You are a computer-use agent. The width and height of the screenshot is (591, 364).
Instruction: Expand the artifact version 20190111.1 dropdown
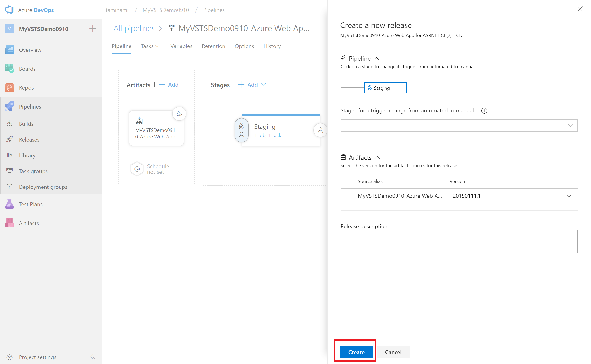click(x=569, y=196)
